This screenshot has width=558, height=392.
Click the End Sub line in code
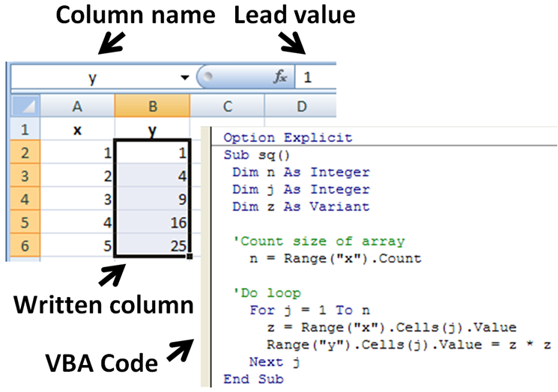tap(253, 379)
